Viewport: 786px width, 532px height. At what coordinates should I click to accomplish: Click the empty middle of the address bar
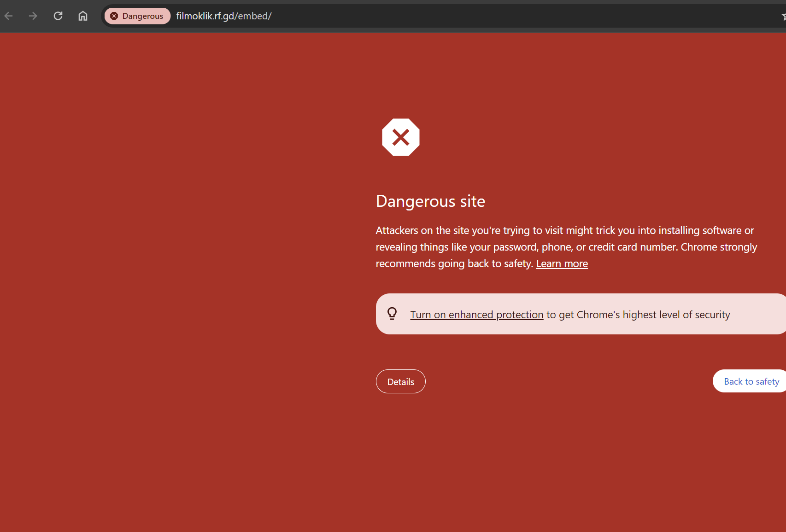(x=507, y=16)
